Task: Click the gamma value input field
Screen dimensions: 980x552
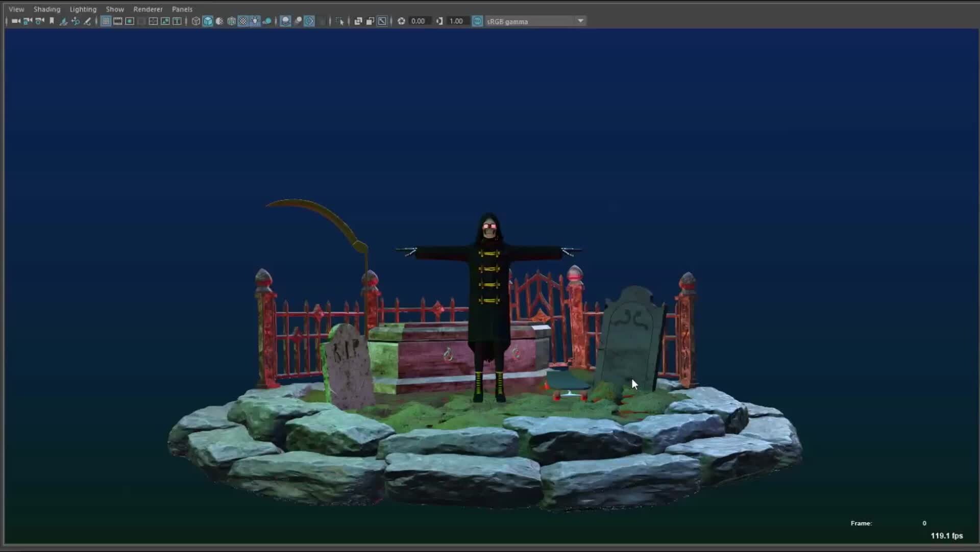Action: tap(457, 21)
